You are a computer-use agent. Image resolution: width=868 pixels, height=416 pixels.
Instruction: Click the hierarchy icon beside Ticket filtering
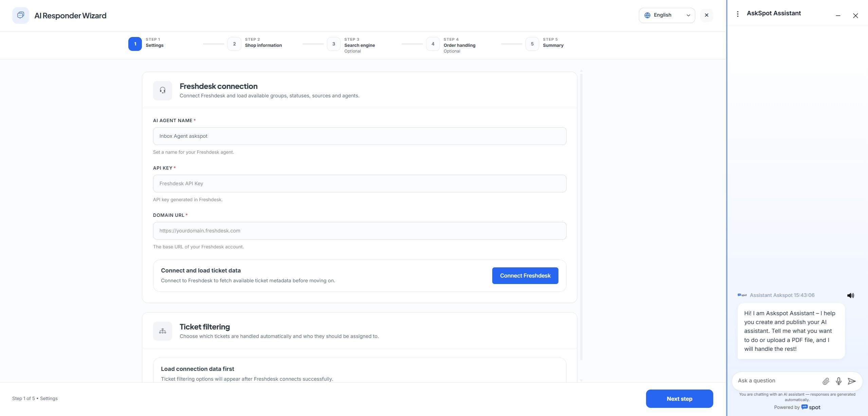click(163, 331)
